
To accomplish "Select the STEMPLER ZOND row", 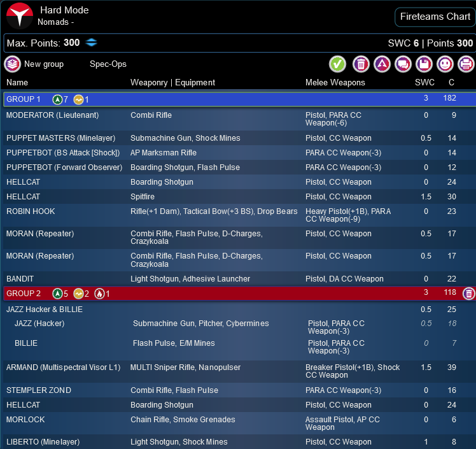I will click(239, 390).
